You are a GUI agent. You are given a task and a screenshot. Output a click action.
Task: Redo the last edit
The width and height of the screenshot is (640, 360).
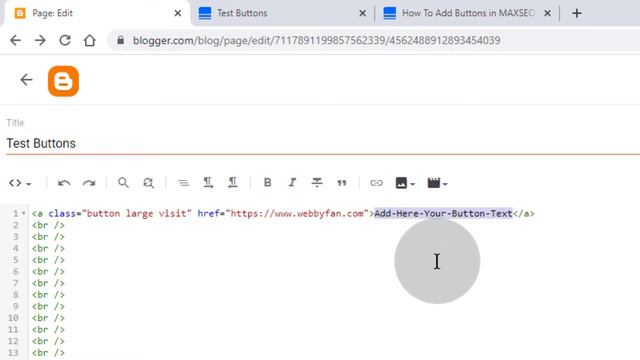click(89, 183)
